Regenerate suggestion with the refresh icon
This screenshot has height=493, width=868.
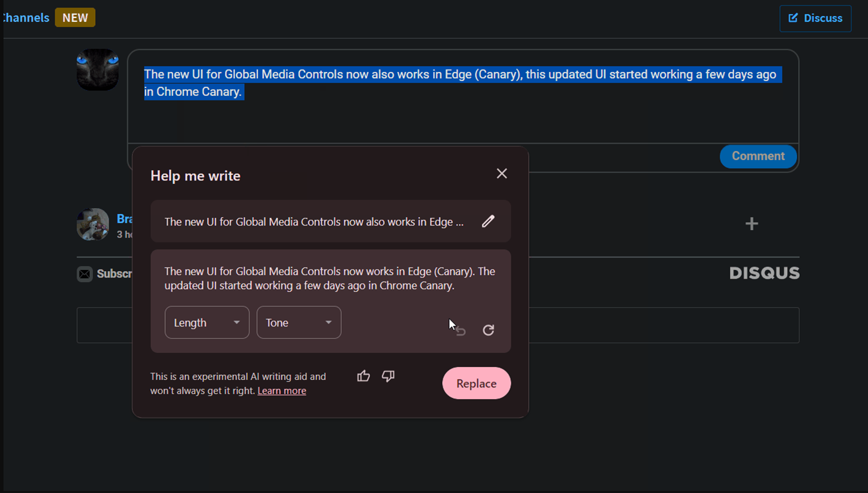click(x=488, y=330)
